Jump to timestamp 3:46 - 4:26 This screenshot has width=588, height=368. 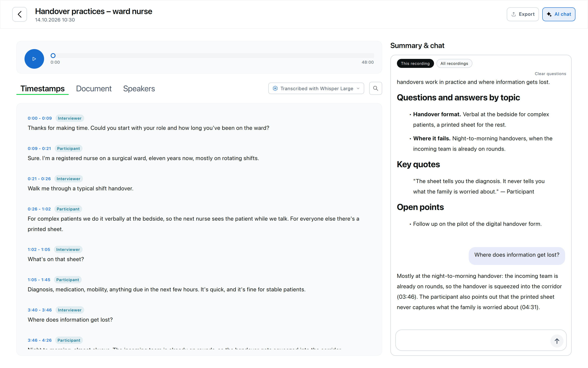point(40,340)
